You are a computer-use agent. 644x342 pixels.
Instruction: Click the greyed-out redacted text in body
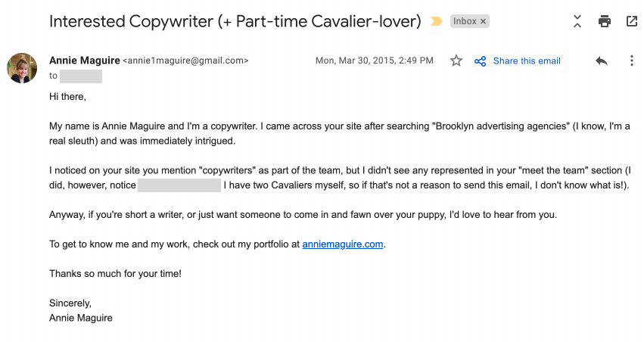pos(179,185)
